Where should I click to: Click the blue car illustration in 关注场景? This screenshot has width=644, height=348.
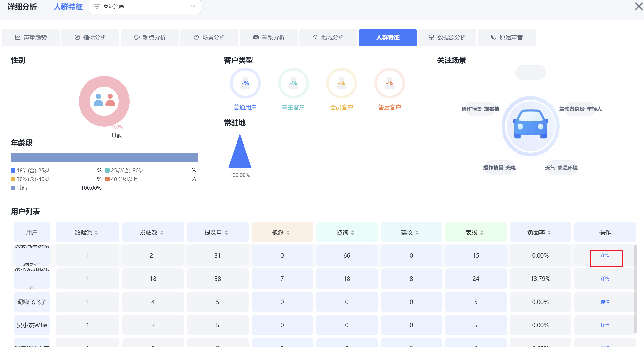click(530, 125)
